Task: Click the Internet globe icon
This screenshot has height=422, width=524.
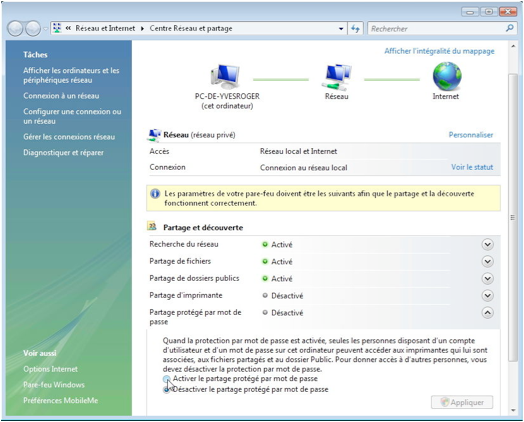Action: pos(447,76)
